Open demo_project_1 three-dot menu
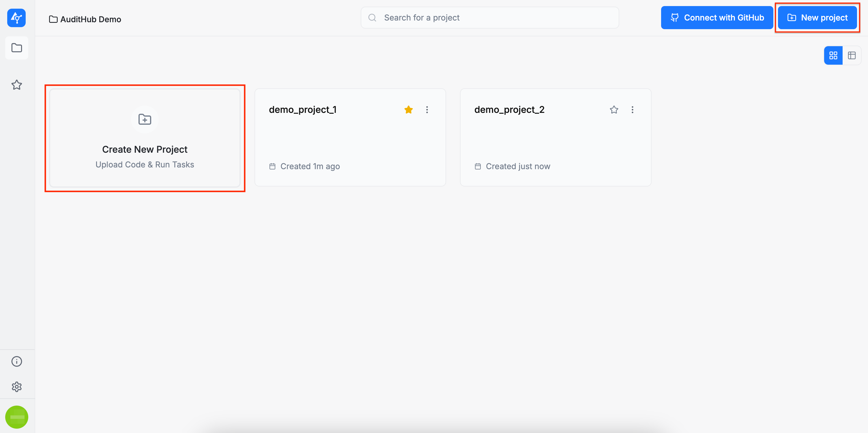This screenshot has height=433, width=868. (x=426, y=109)
